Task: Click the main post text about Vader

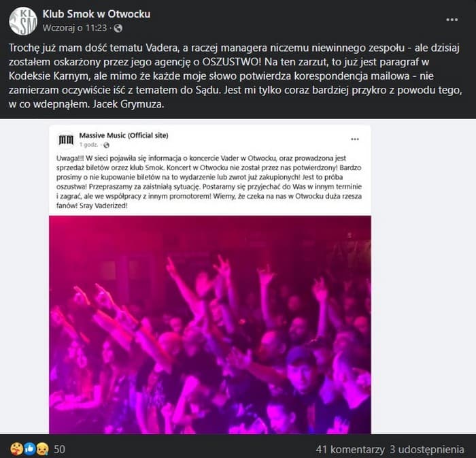Action: tap(235, 76)
